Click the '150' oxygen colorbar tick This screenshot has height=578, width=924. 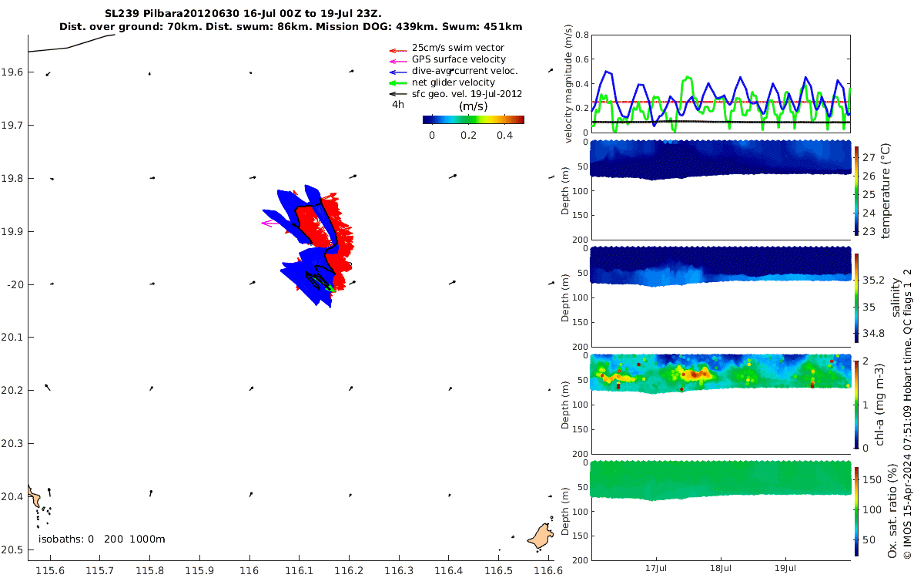click(x=872, y=479)
